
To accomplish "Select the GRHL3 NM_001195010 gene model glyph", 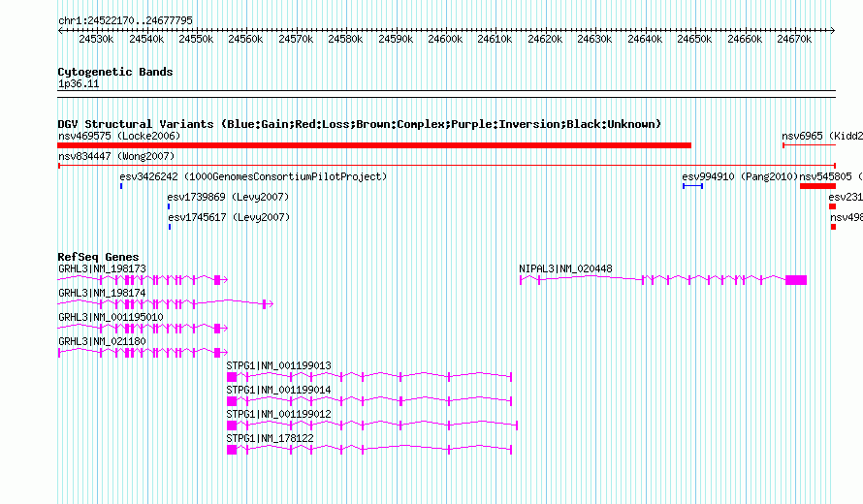I will click(143, 329).
